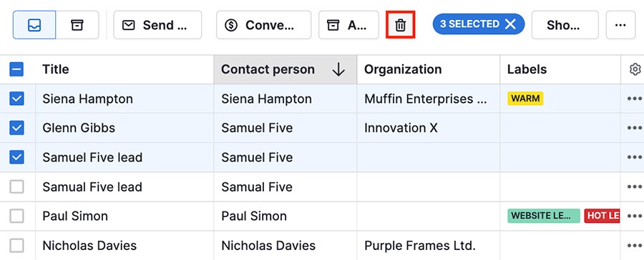The image size is (644, 260).
Task: Click the trash delete icon
Action: [401, 26]
